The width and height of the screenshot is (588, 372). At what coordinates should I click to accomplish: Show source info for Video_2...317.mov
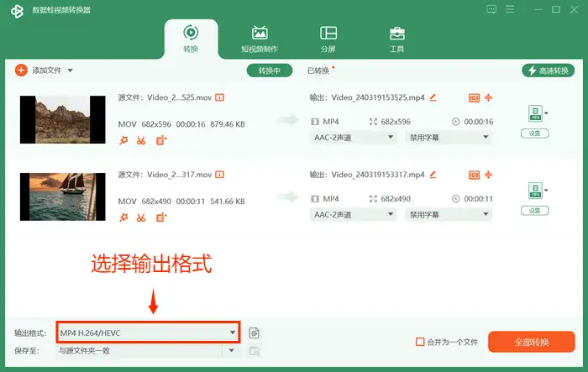[x=219, y=175]
